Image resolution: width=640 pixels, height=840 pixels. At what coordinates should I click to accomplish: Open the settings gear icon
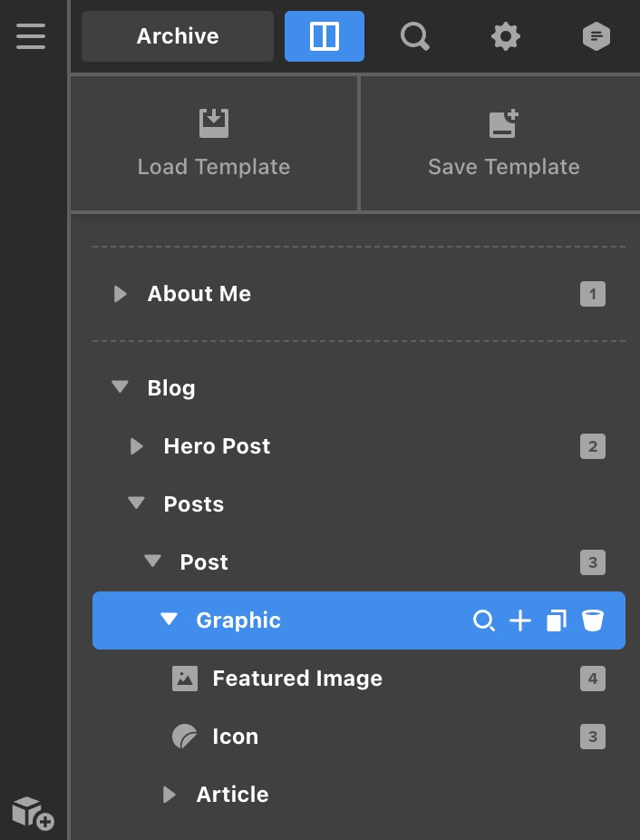[506, 37]
